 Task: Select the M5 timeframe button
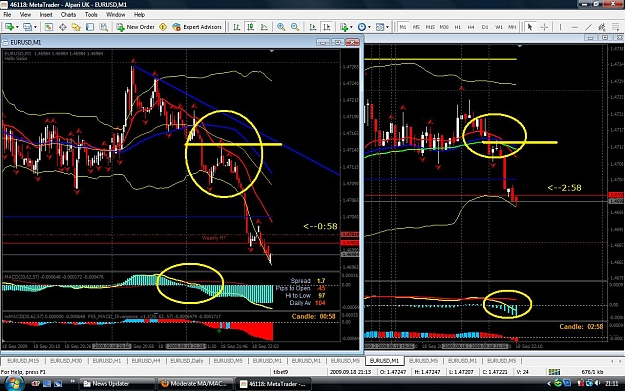[x=416, y=27]
